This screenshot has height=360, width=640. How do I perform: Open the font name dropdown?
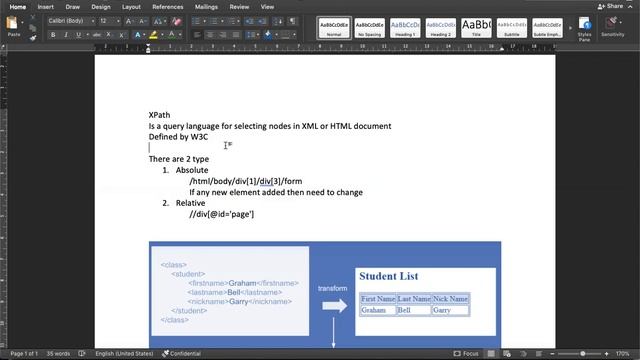click(93, 21)
